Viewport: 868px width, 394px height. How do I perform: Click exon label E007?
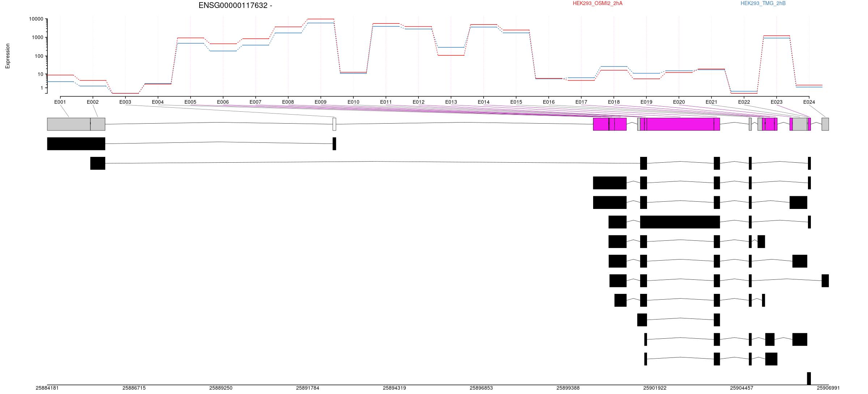click(x=255, y=102)
